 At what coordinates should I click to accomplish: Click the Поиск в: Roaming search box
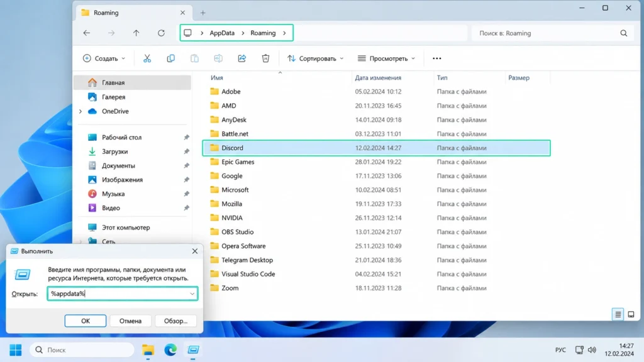coord(553,33)
